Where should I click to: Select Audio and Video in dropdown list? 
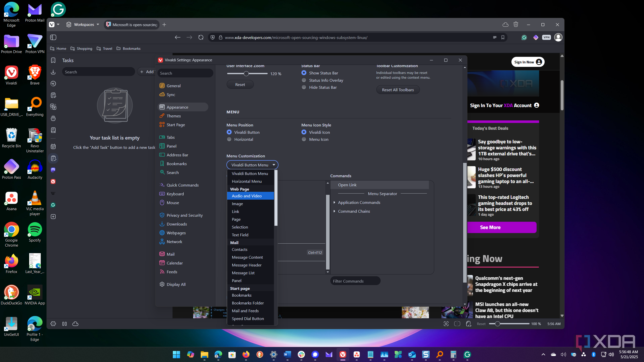coord(250,196)
